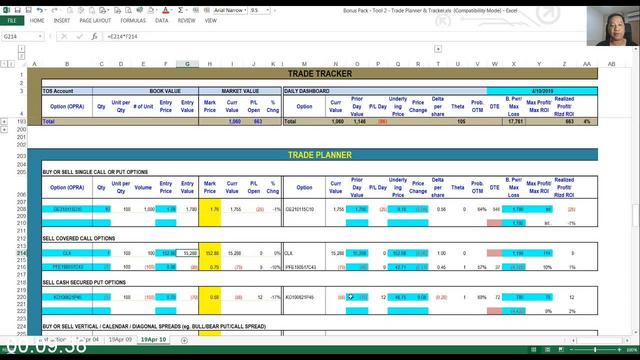Switch to Page Layout view in status bar
This screenshot has width=640, height=360.
point(547,350)
